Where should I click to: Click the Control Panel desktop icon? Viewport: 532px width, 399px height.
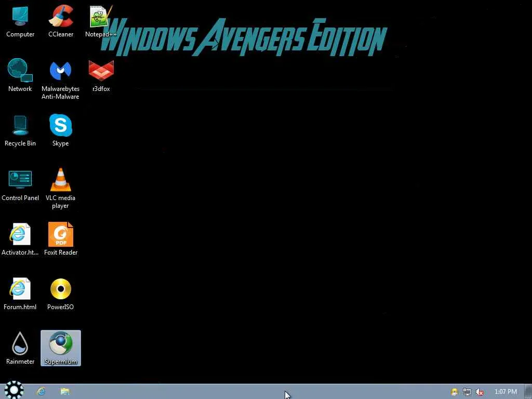[20, 185]
